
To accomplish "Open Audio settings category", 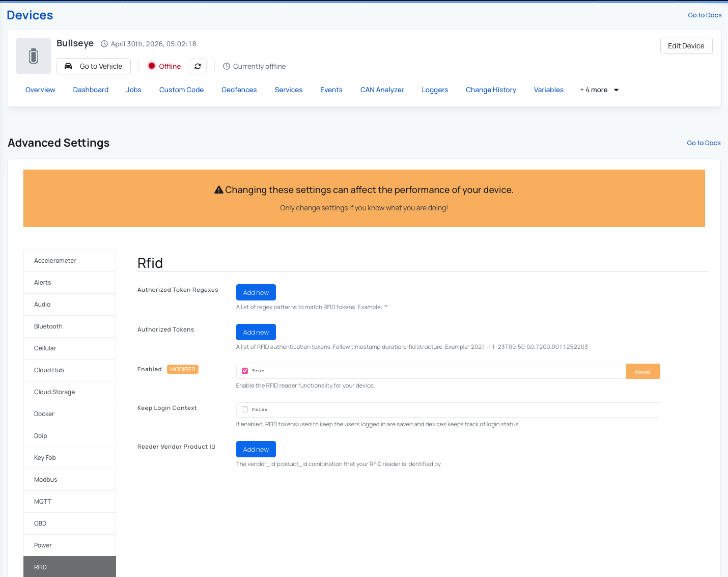I will pos(70,305).
